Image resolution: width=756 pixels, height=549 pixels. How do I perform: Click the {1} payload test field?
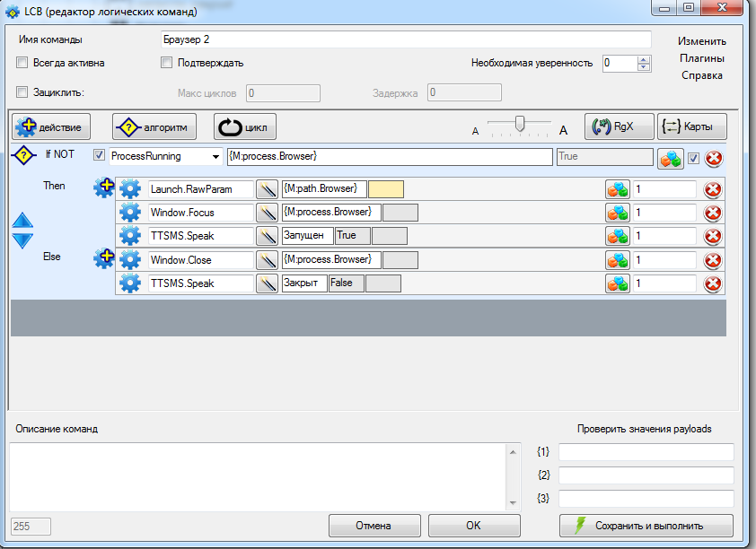point(646,452)
